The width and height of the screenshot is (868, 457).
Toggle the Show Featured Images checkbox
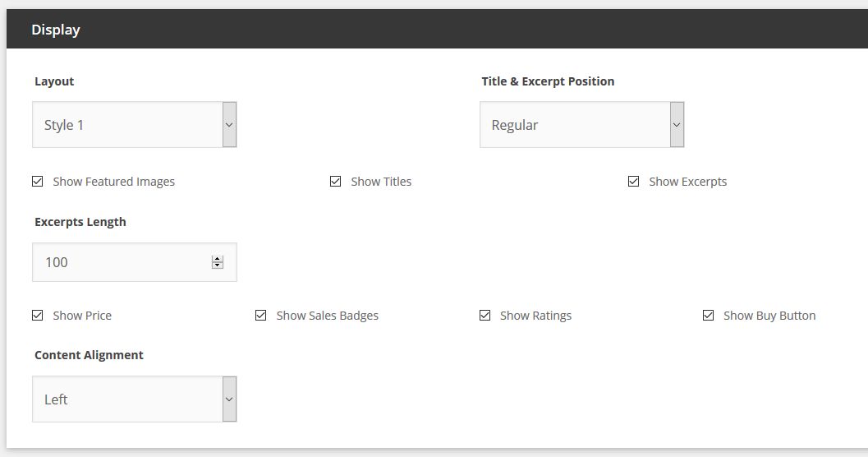point(38,182)
